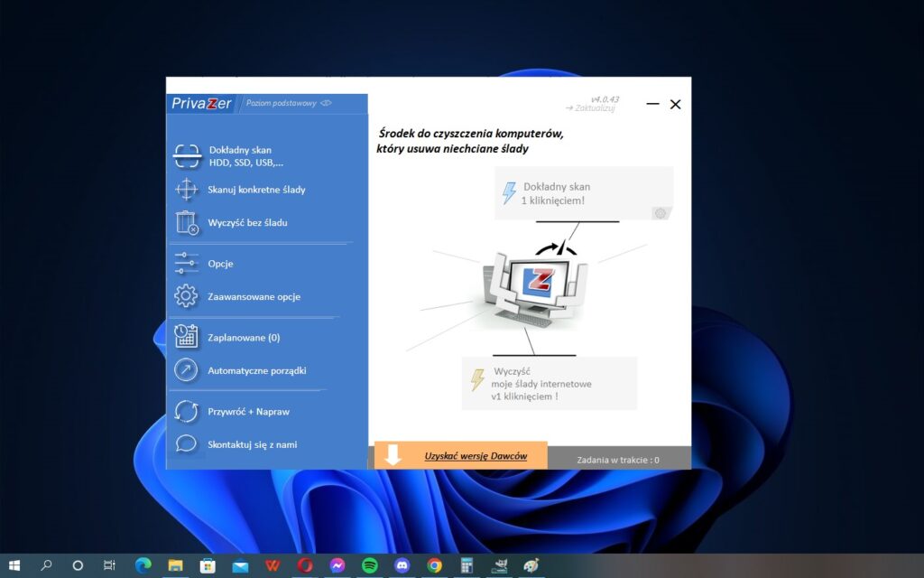Open Zaawansowane opcje
Viewport: 924px width, 578px height.
(x=254, y=296)
